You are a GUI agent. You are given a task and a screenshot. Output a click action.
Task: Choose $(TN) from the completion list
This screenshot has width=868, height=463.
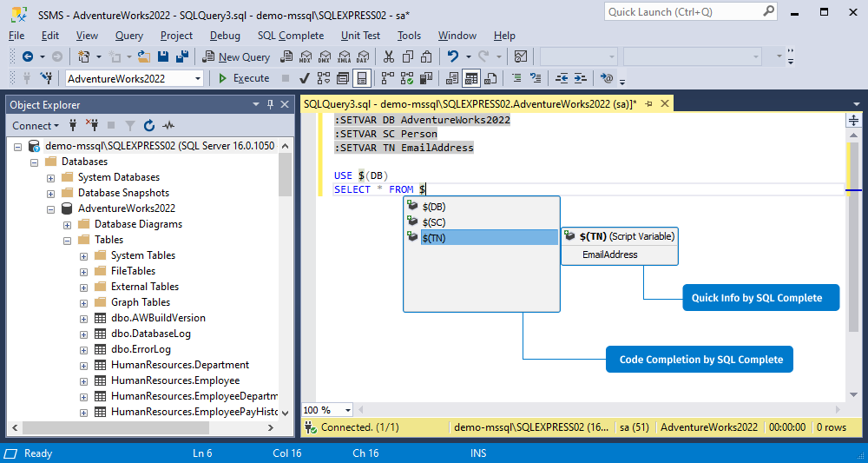tap(482, 238)
